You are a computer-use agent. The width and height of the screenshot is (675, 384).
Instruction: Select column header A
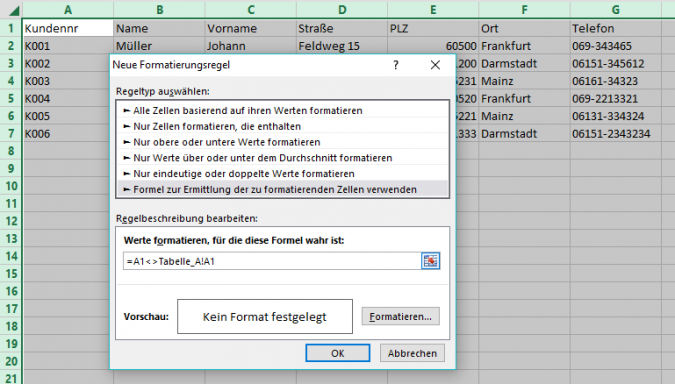click(68, 9)
